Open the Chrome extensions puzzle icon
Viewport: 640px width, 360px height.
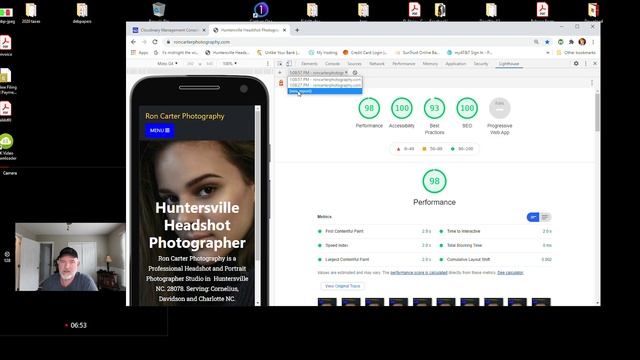pyautogui.click(x=571, y=42)
